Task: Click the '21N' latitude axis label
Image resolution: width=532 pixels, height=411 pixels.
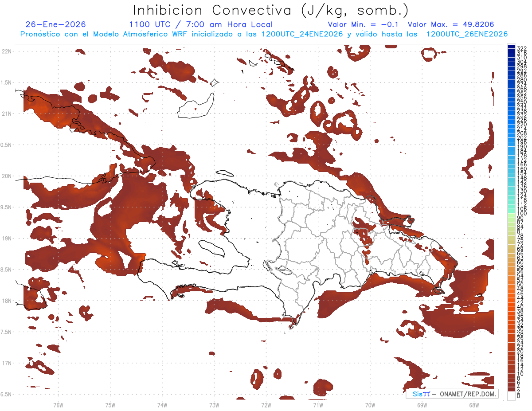Action: [7, 114]
